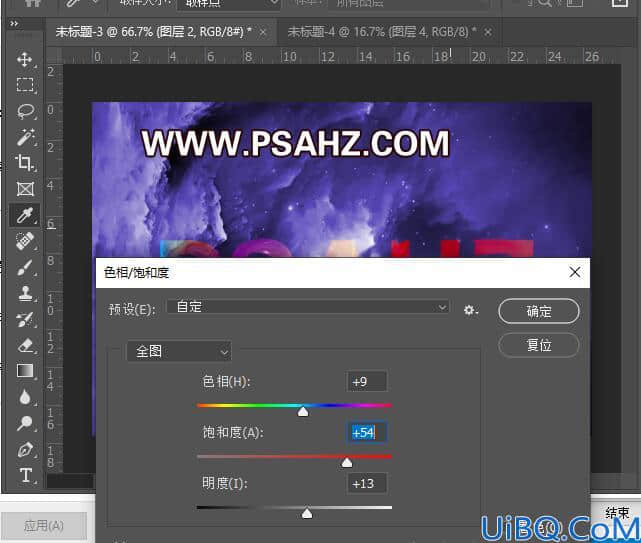
Task: Switch to the 未标题-3 document tab
Action: pos(154,32)
